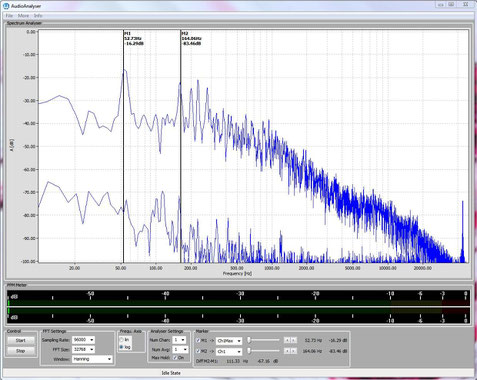Click the M1 marker line in spectrum

[123, 147]
